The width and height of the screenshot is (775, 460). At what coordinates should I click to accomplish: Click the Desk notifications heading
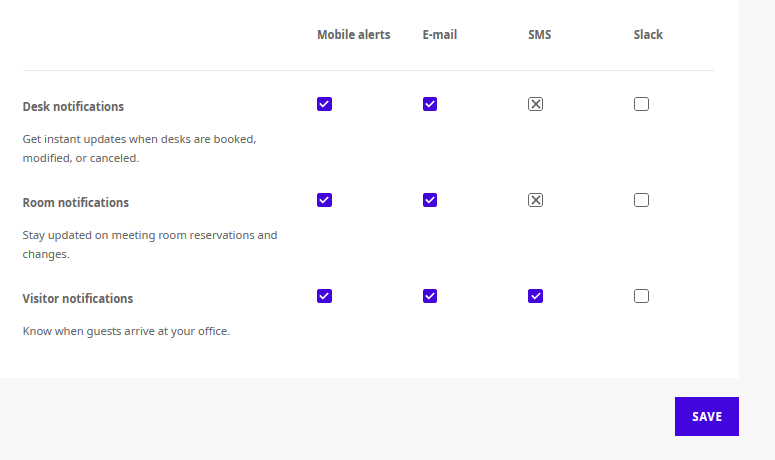click(73, 107)
